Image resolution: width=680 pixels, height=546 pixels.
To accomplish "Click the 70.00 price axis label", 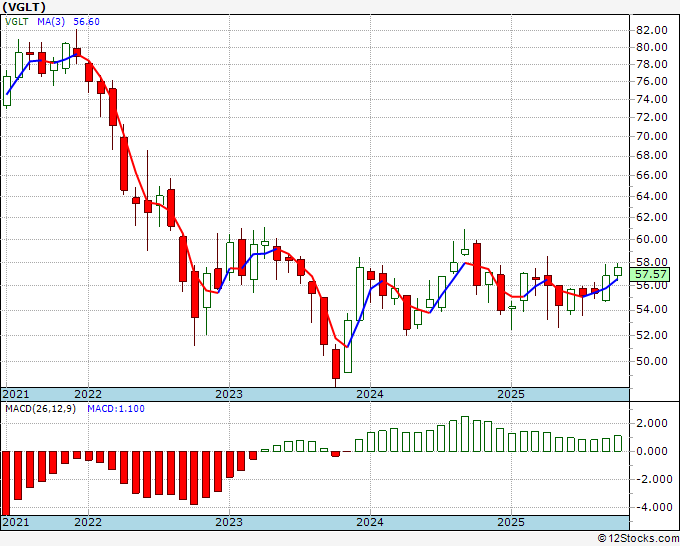I will 651,136.
